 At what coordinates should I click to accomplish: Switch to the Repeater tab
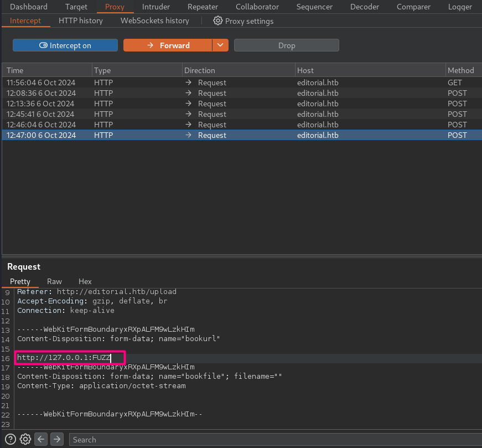(203, 7)
